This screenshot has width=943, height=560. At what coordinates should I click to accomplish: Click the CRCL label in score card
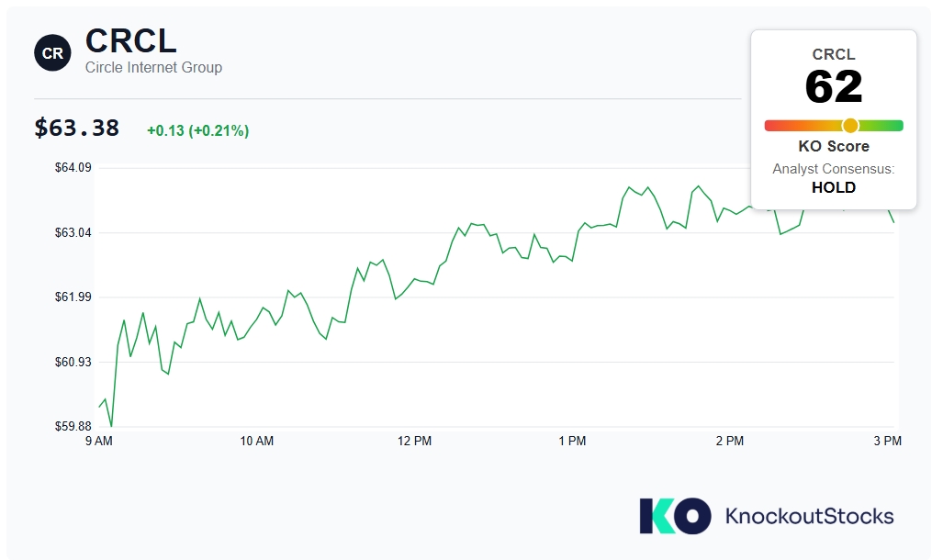834,55
